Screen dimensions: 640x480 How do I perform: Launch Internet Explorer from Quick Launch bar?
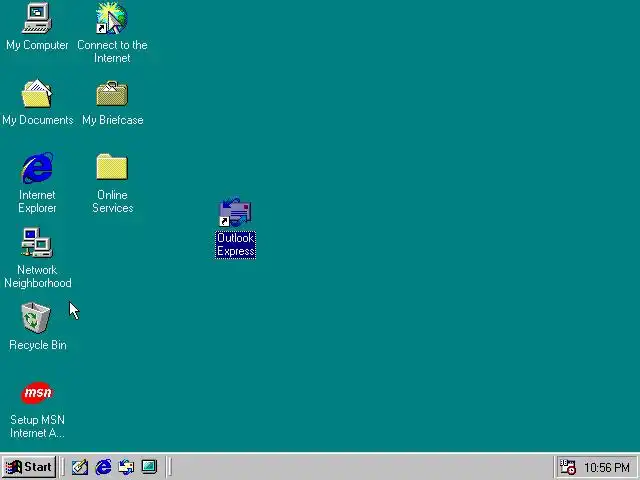point(103,467)
